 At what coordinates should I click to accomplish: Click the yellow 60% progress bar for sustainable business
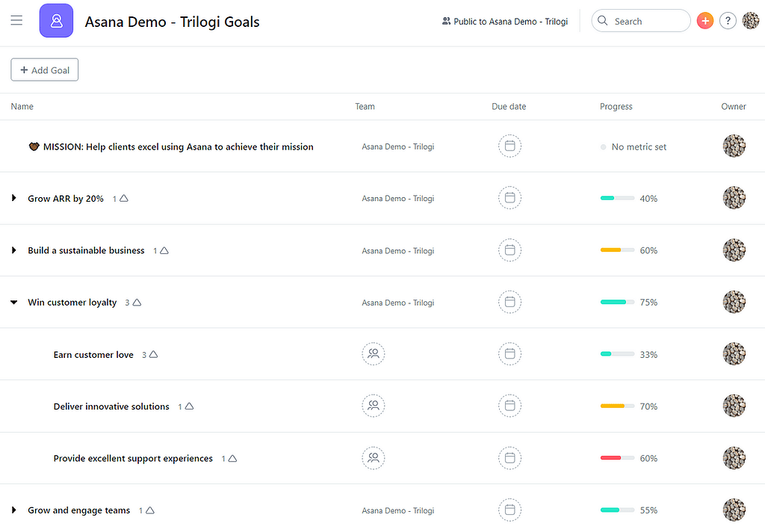click(617, 250)
